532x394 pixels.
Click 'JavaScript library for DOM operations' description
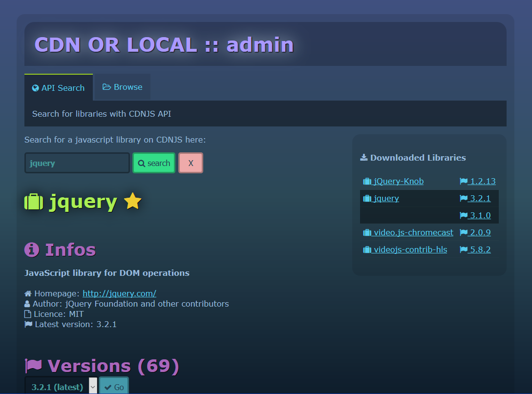click(x=107, y=273)
